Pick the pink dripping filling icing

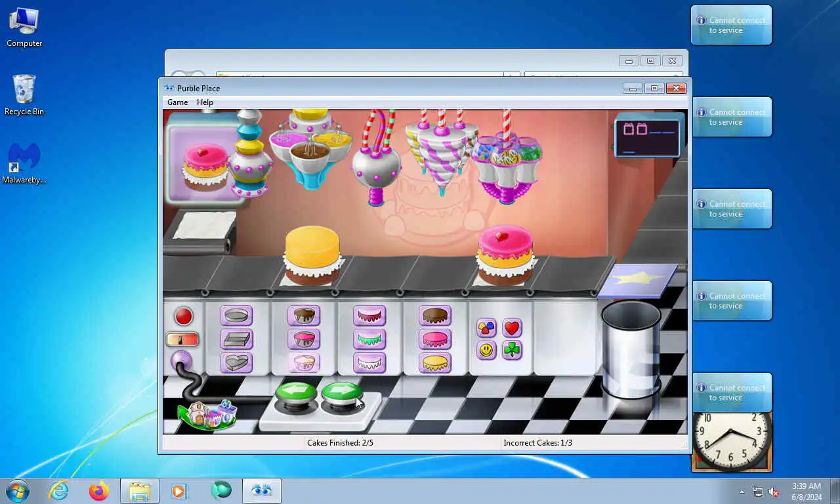[x=369, y=316]
